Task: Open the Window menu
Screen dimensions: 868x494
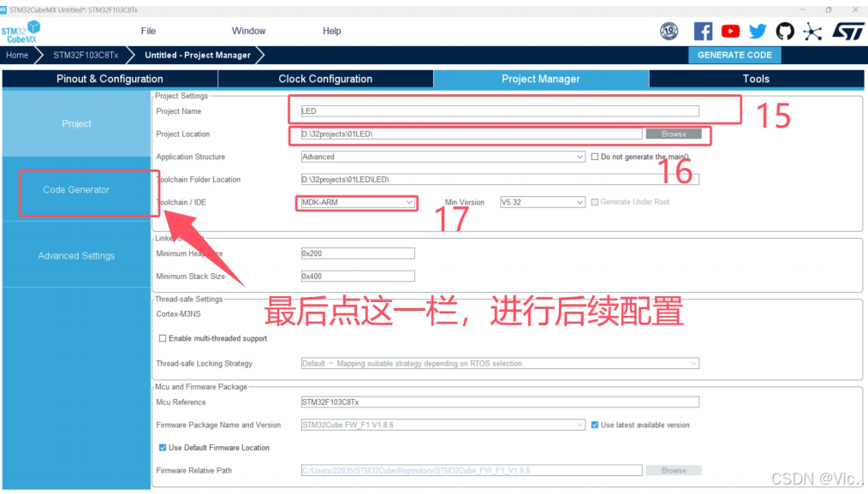Action: click(248, 31)
